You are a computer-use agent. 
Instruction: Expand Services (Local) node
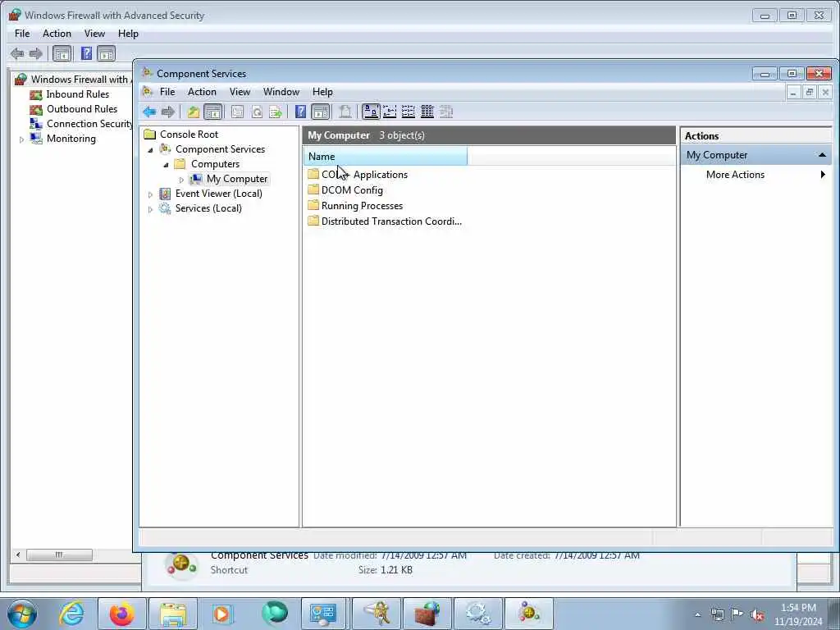pos(151,209)
